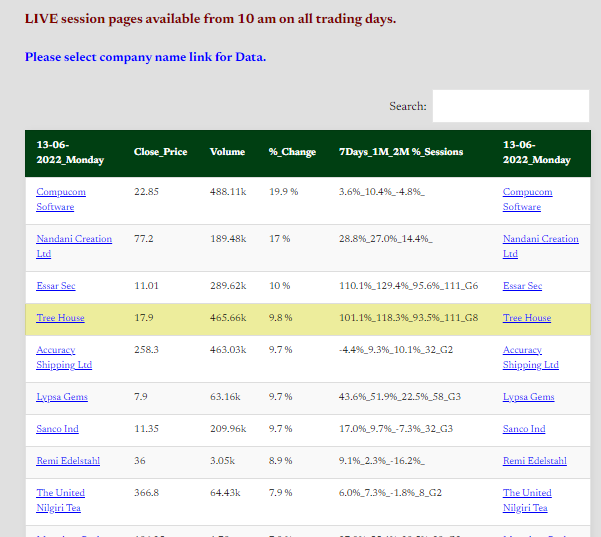This screenshot has height=537, width=601.
Task: Select sessions text 28.8%_27.0%_14.4%_
Action: coord(386,239)
